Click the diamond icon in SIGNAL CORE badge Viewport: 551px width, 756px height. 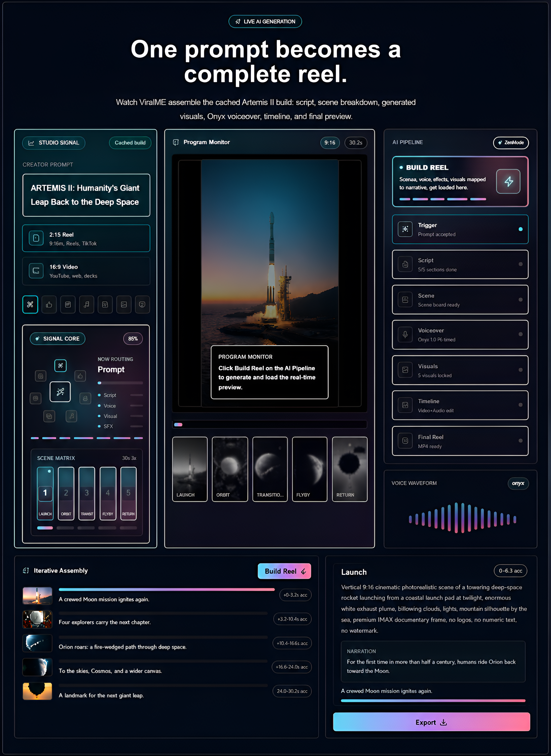(x=37, y=339)
